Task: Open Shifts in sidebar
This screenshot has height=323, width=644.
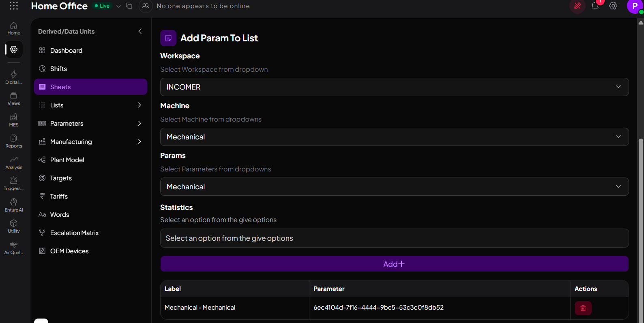Action: pos(90,68)
